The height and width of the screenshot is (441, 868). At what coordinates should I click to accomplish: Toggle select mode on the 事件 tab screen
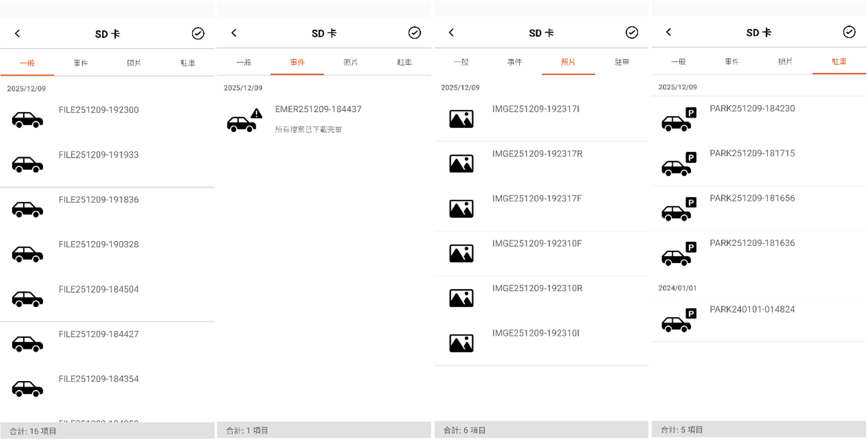pos(414,32)
